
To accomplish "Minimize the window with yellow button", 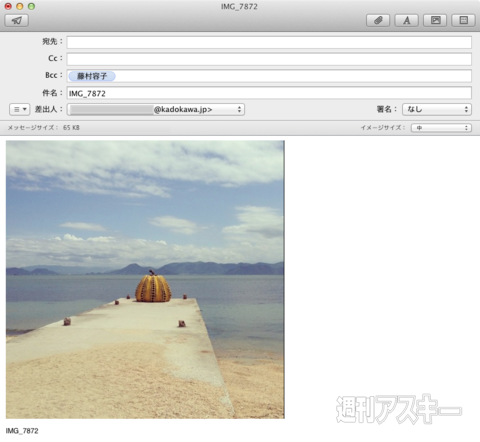I will (x=20, y=6).
